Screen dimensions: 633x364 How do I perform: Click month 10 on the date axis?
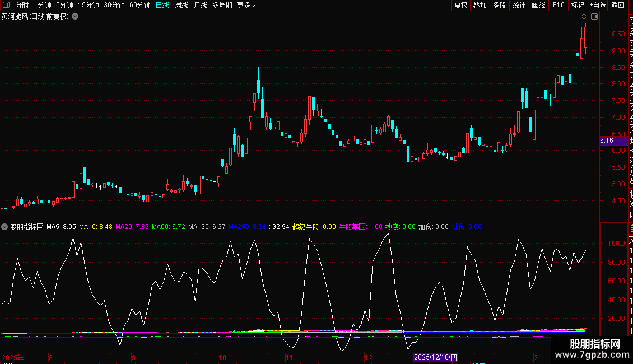222,357
